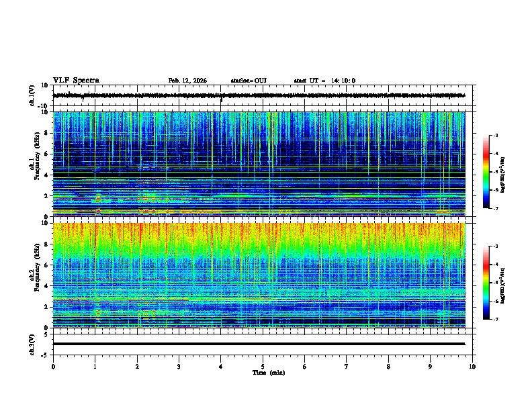
Task: Click the ch.2 spectrogram color scale bar
Action: 486,283
